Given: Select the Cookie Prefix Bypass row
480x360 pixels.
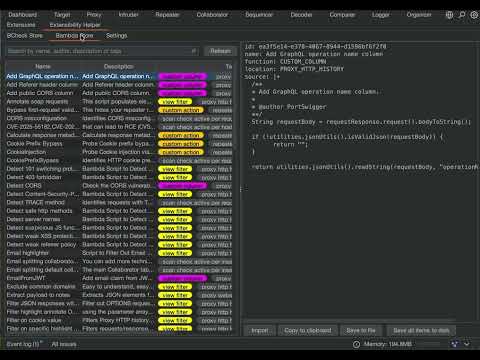Looking at the screenshot, I should [119, 144].
